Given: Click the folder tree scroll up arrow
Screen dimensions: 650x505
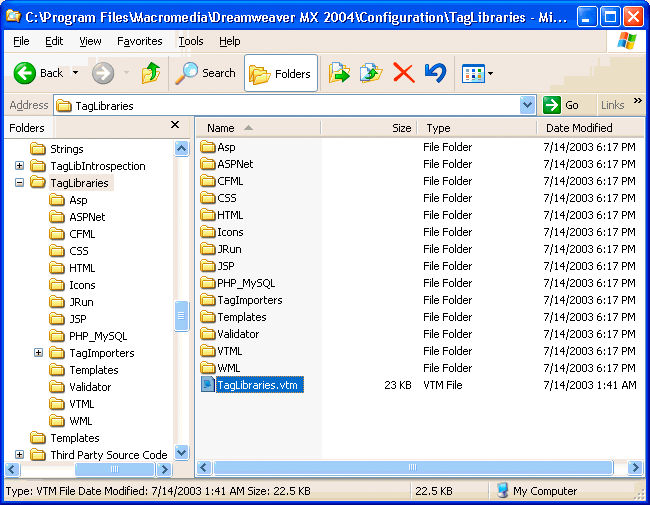Looking at the screenshot, I should coord(182,148).
